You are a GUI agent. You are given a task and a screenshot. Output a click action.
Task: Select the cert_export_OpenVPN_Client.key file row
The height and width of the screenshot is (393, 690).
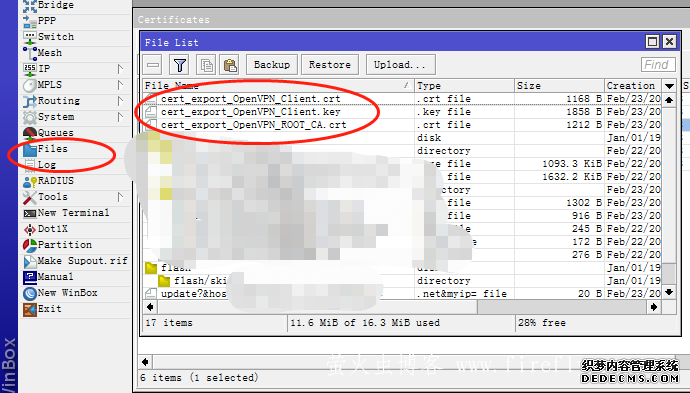[x=402, y=112]
